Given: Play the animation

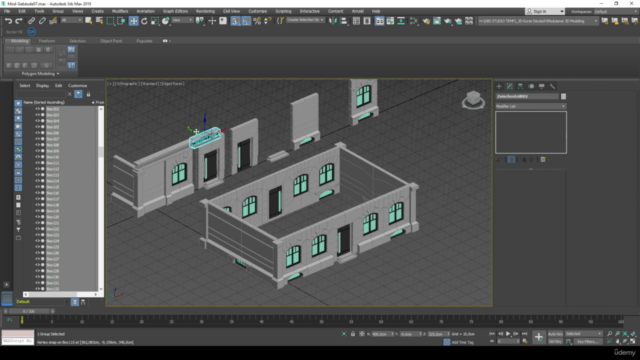Looking at the screenshot, I should [x=508, y=334].
